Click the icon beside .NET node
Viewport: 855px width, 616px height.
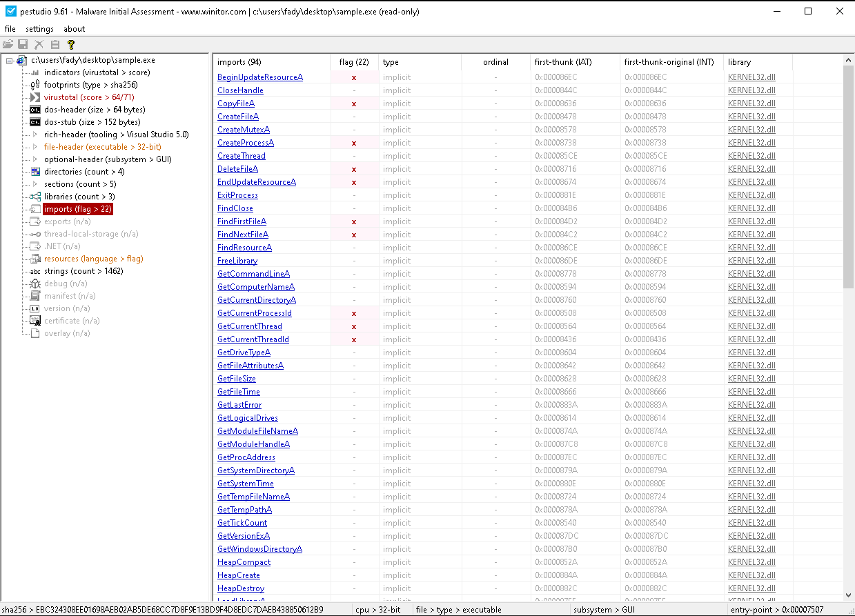point(35,246)
